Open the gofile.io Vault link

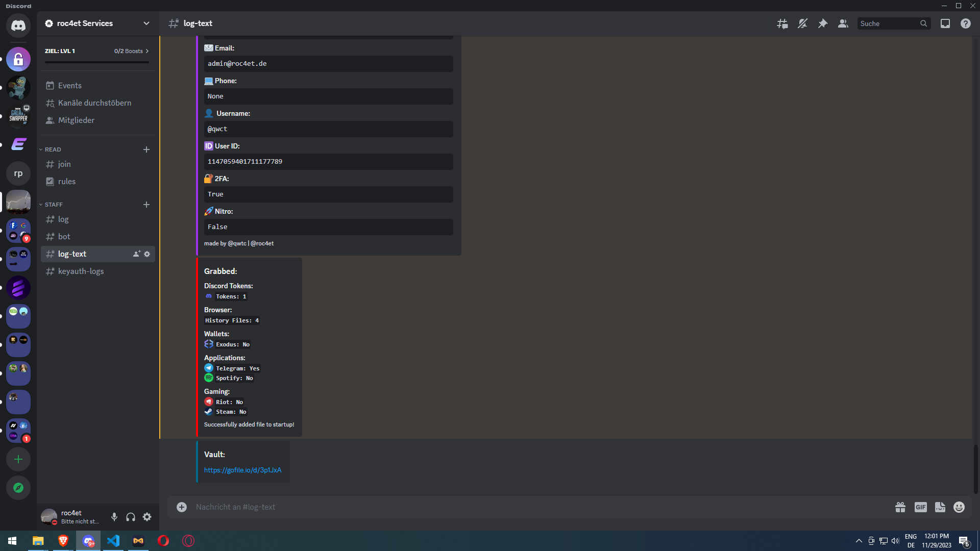(x=242, y=470)
